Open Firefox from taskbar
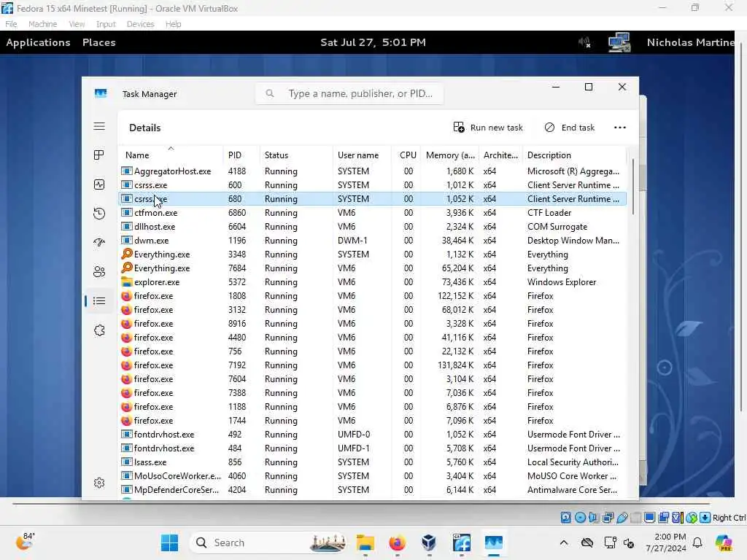 (397, 542)
